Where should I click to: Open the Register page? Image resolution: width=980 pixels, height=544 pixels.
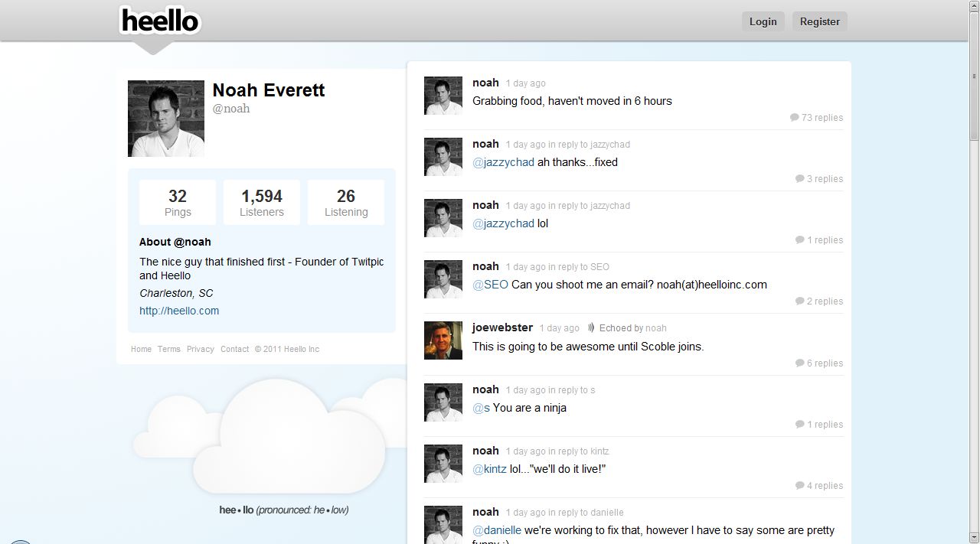pyautogui.click(x=820, y=21)
